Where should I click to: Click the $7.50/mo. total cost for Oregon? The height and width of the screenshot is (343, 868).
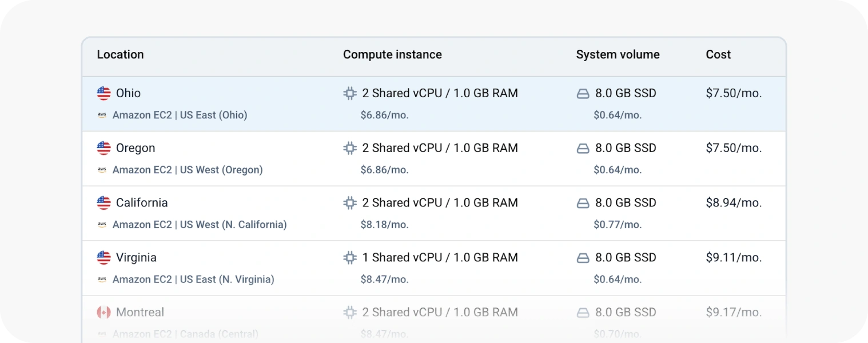pyautogui.click(x=734, y=148)
